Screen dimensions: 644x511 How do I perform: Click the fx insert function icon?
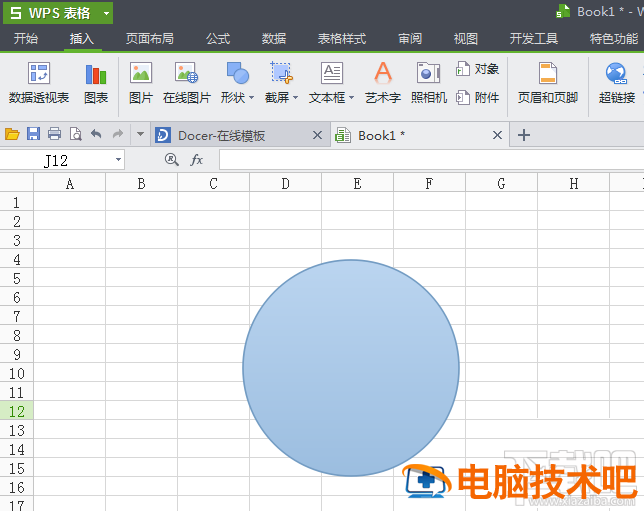tap(197, 159)
